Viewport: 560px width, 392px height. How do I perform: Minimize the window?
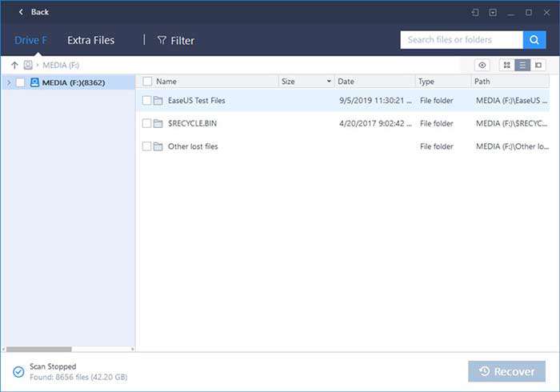click(x=510, y=13)
